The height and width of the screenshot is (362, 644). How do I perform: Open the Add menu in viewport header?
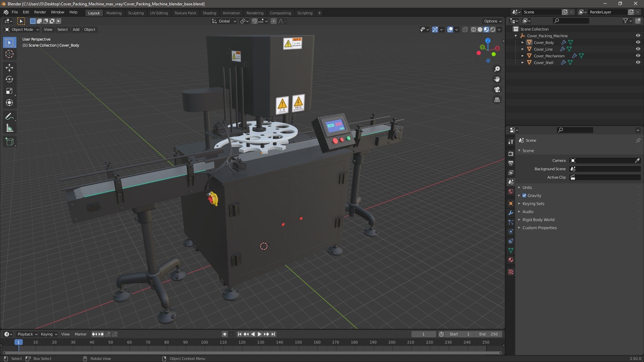point(76,29)
